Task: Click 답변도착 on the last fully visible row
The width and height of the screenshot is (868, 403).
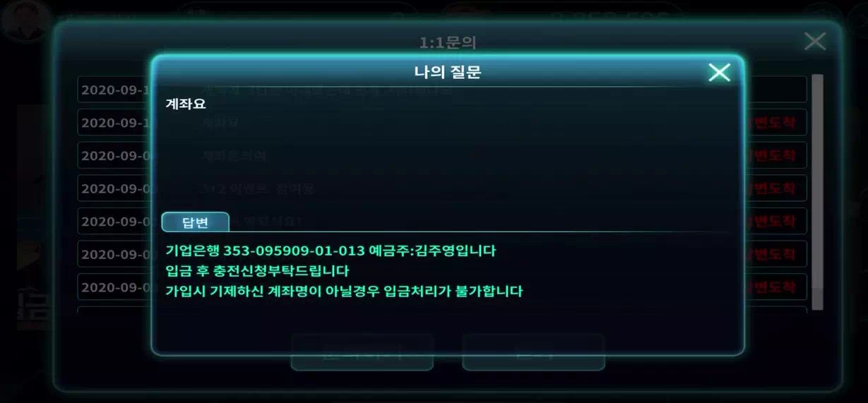Action: tap(771, 287)
